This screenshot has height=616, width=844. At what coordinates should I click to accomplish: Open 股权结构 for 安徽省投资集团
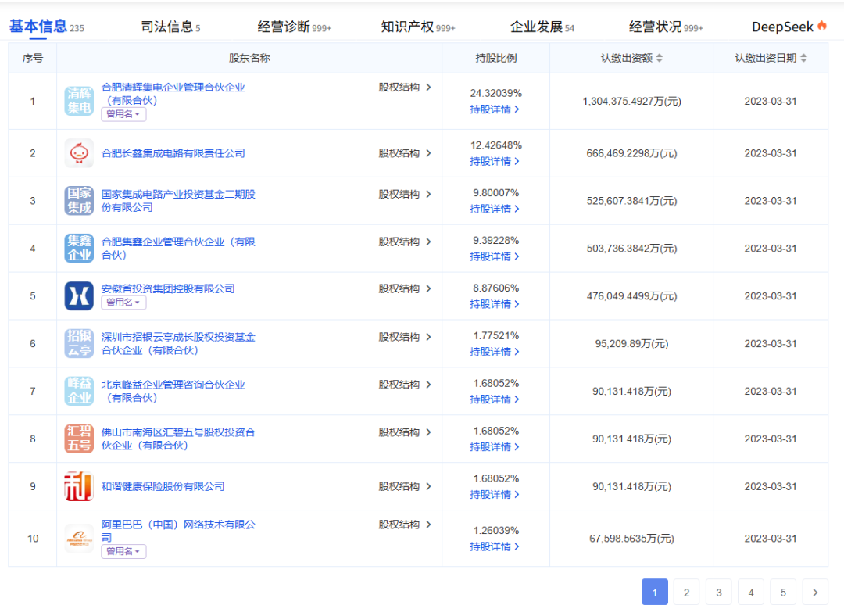pos(405,288)
